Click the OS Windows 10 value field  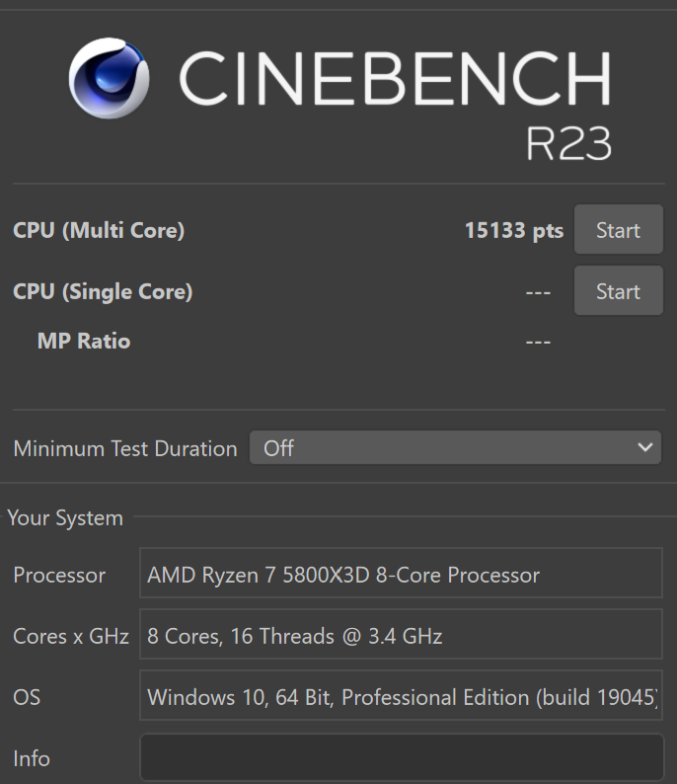pyautogui.click(x=401, y=697)
